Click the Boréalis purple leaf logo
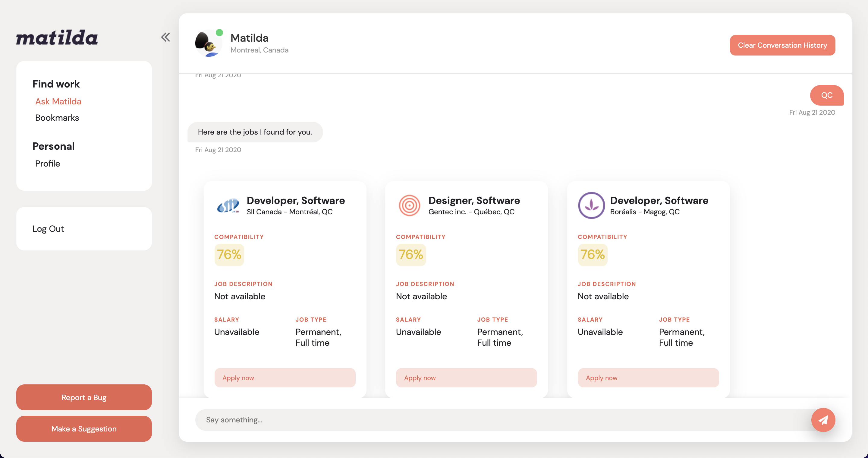The image size is (868, 458). point(591,205)
